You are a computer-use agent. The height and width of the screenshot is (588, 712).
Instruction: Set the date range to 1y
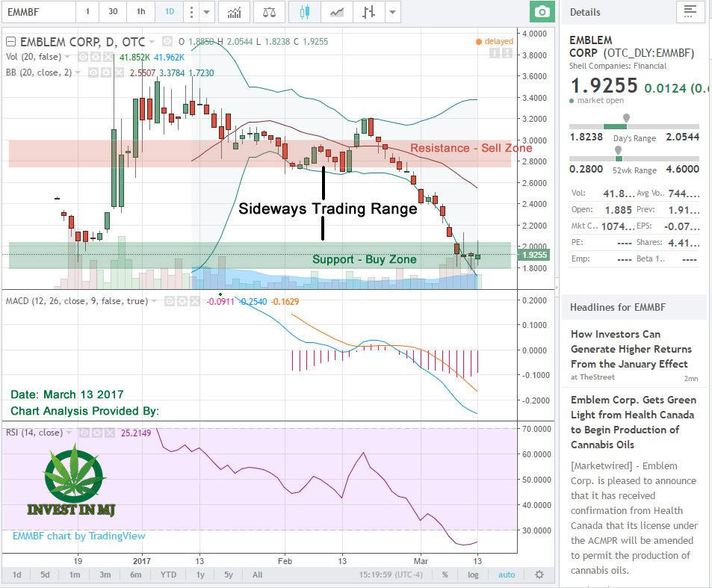(x=200, y=575)
